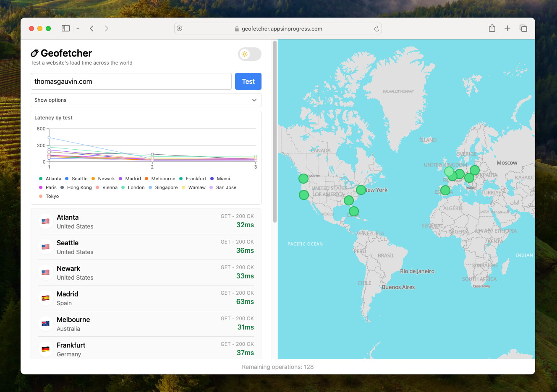The height and width of the screenshot is (392, 557).
Task: Click the green map marker near New York
Action: pyautogui.click(x=361, y=190)
